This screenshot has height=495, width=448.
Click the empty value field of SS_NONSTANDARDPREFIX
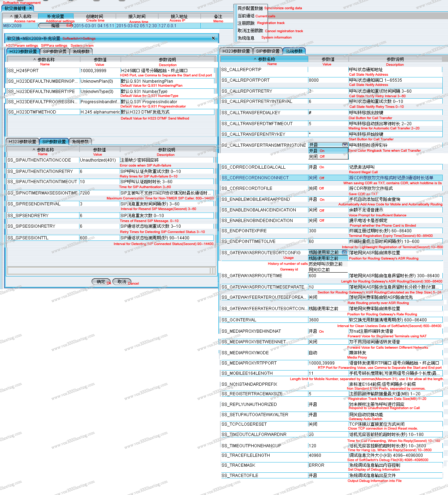328,384
